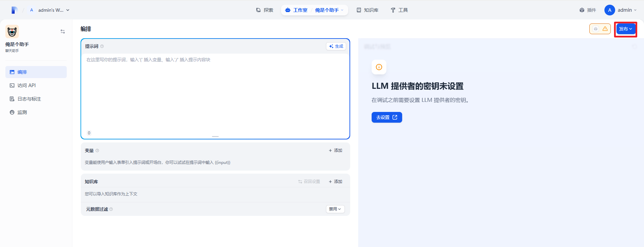644x247 pixels.
Task: Click the 生成 prompt generator button
Action: (336, 46)
